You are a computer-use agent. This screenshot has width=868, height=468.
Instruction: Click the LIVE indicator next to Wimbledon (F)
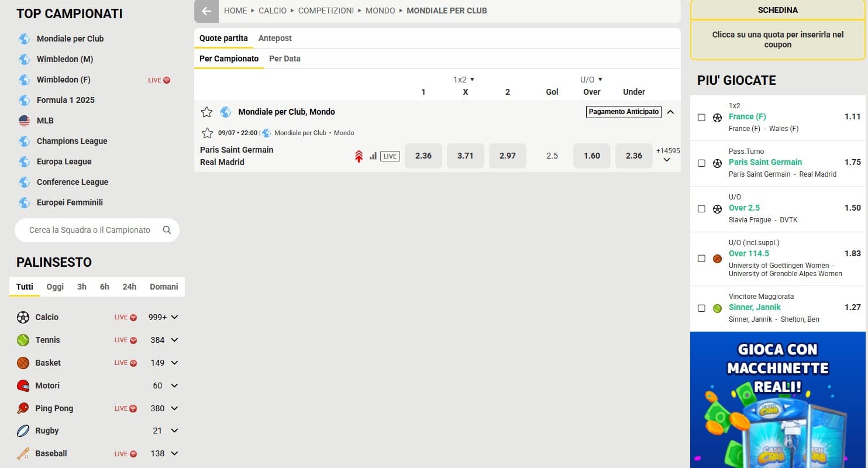click(x=159, y=80)
